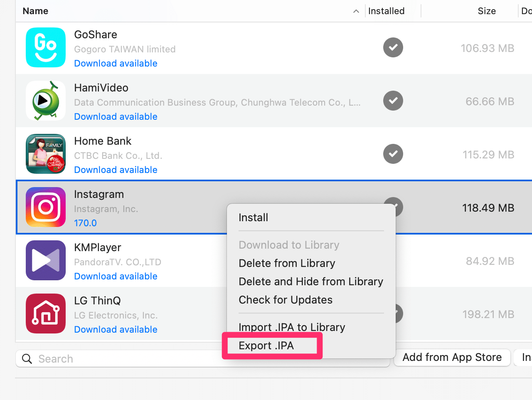
Task: Click the HamiVideo app icon
Action: coord(46,101)
